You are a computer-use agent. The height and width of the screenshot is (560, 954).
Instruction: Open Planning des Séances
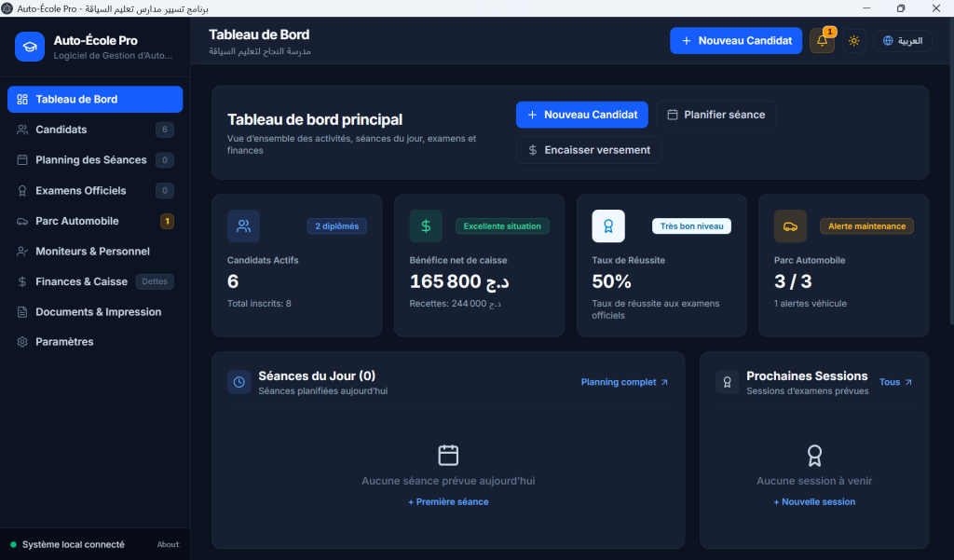(x=95, y=160)
